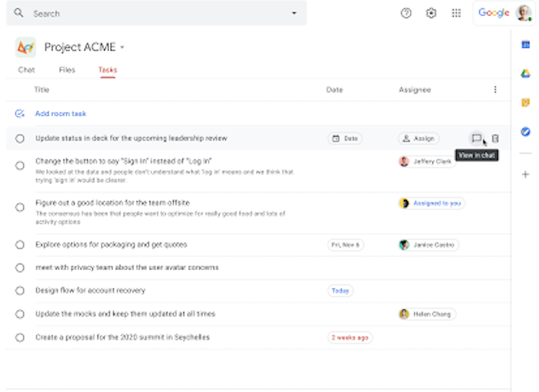Viewport: 539px width, 392px height.
Task: Open the task list overflow menu
Action: coord(495,89)
